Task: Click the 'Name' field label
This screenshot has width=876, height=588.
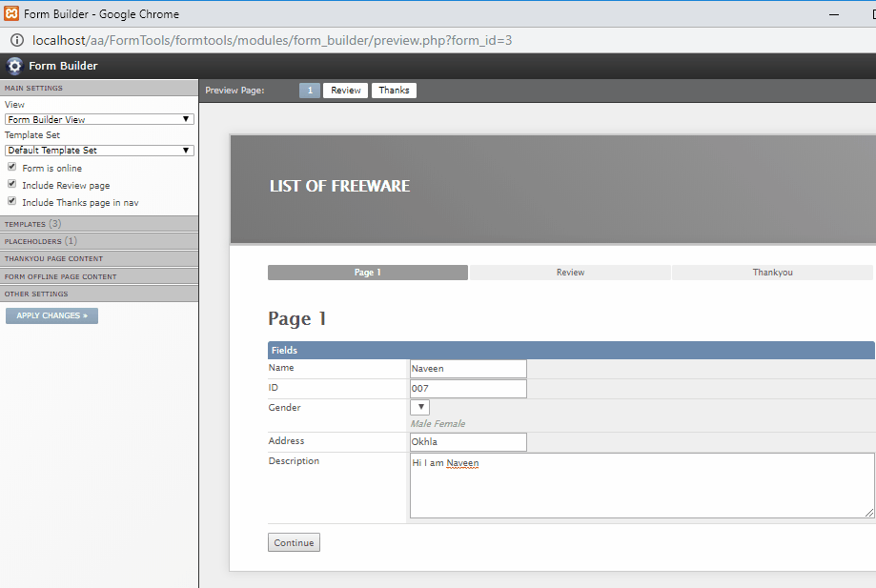Action: [281, 368]
